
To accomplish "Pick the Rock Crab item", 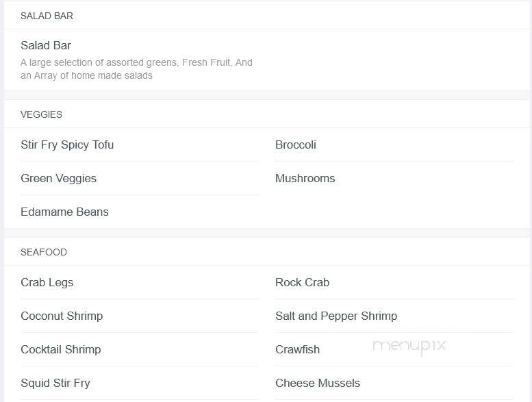I will pyautogui.click(x=303, y=283).
